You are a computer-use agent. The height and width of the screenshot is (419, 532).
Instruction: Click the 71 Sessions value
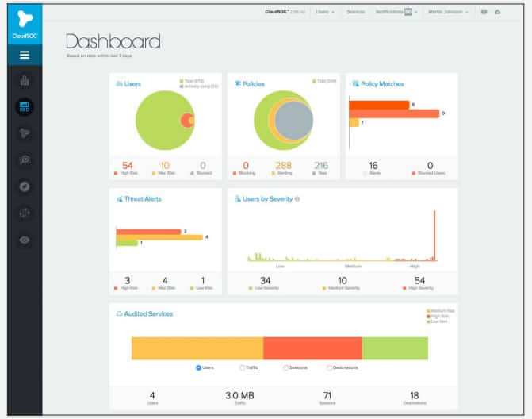click(327, 395)
